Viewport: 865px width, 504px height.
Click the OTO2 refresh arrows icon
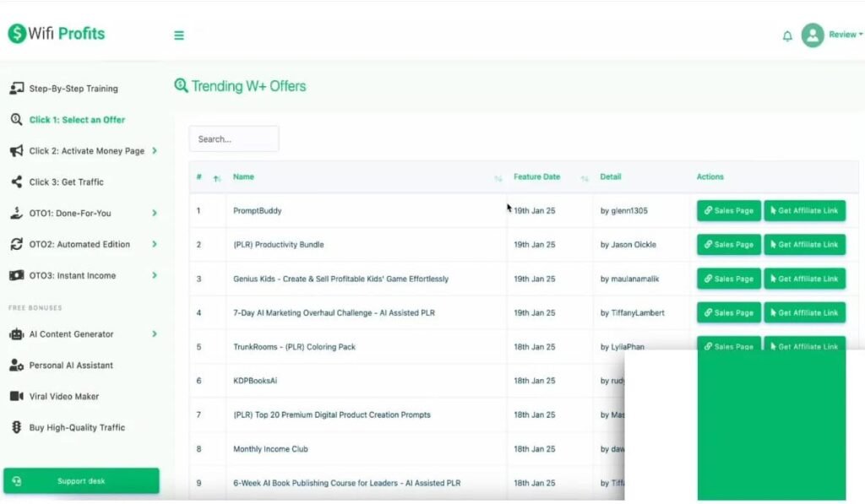[x=17, y=244]
